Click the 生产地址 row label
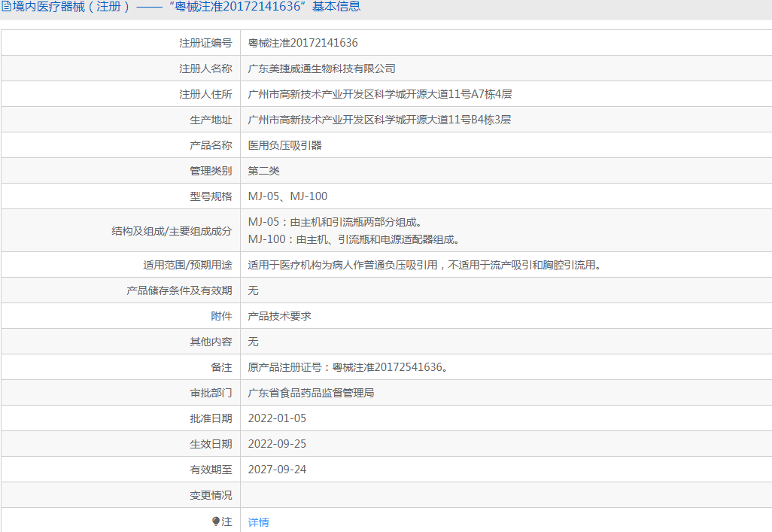Screen dimensions: 772x532 (x=211, y=120)
